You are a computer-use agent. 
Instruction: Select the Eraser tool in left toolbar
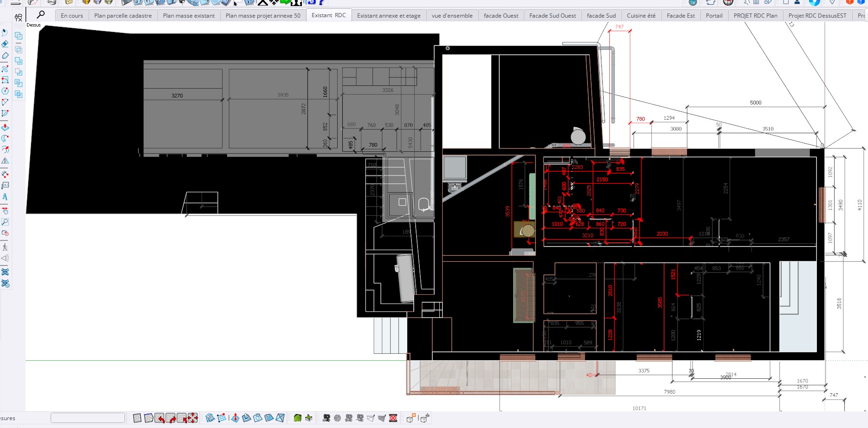5,44
